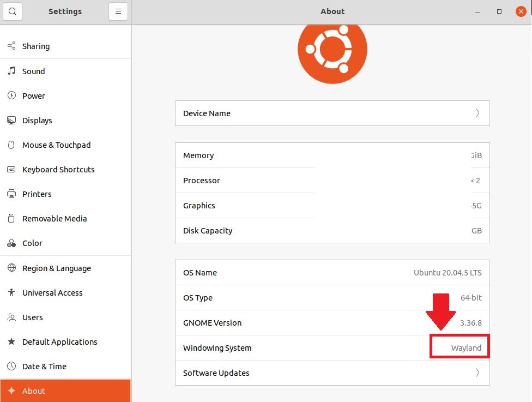Click the Sound music note icon
This screenshot has height=402, width=532.
click(x=11, y=71)
